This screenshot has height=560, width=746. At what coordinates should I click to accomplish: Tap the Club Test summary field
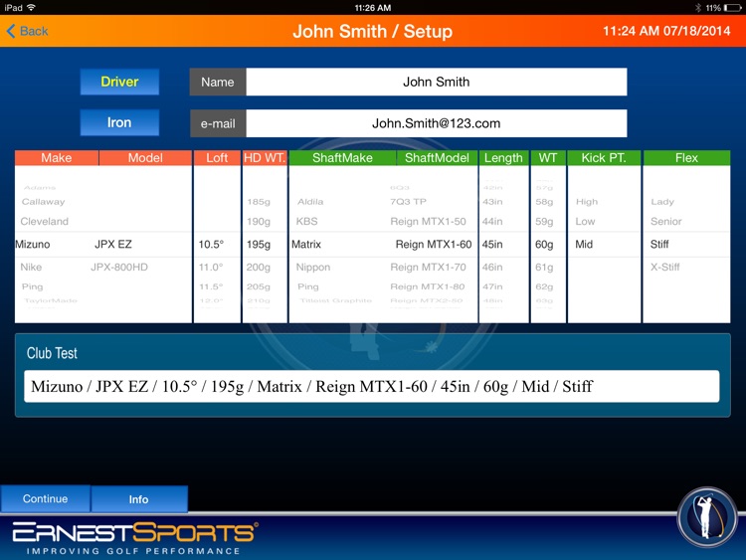(372, 386)
